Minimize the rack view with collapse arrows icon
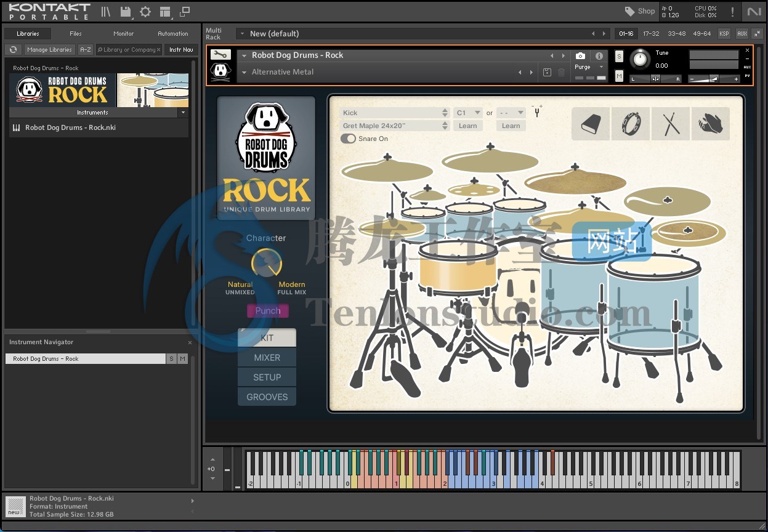Image resolution: width=768 pixels, height=532 pixels. coord(757,33)
